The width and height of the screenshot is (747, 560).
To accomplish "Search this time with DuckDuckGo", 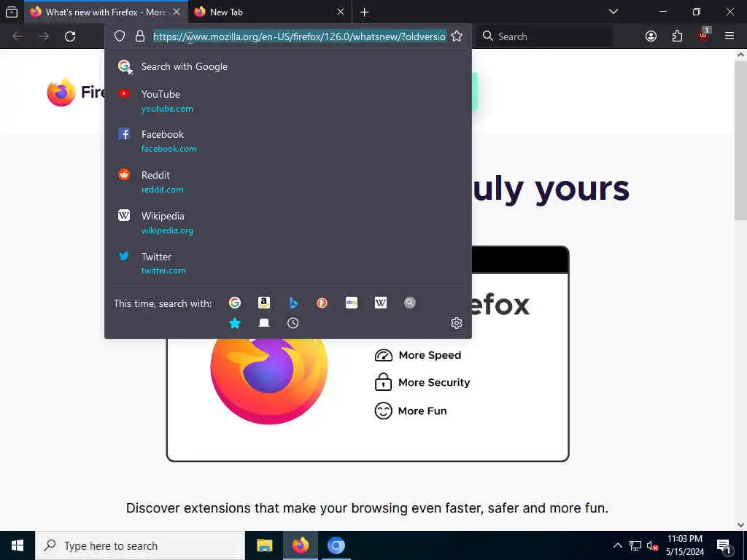I will 322,303.
